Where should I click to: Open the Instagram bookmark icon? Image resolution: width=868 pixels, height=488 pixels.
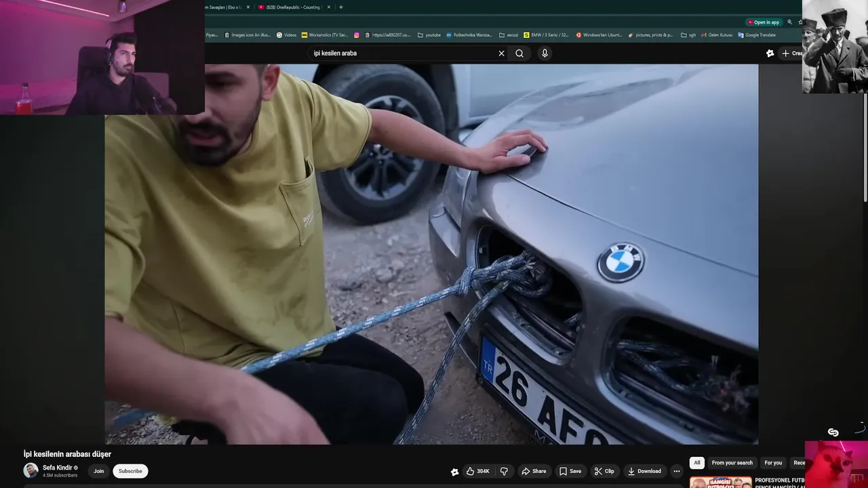pyautogui.click(x=357, y=35)
